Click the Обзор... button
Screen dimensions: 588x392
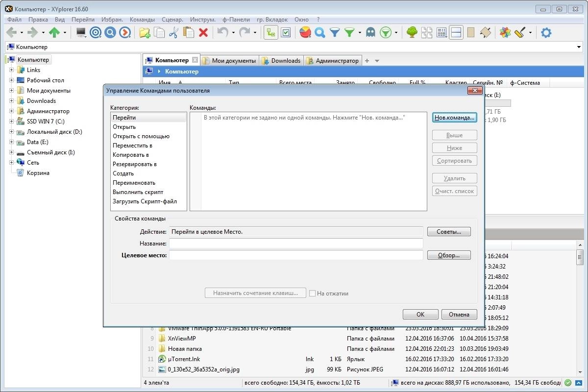449,255
